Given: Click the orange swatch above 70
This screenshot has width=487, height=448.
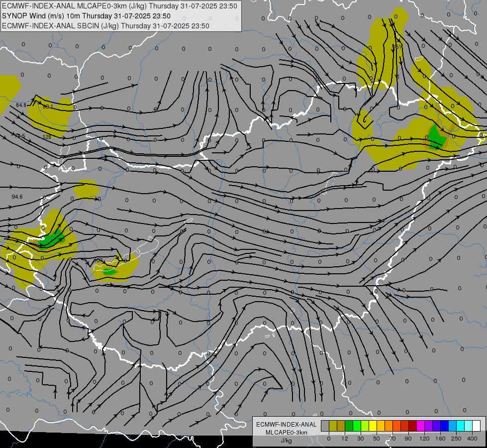Looking at the screenshot, I should pyautogui.click(x=389, y=426).
